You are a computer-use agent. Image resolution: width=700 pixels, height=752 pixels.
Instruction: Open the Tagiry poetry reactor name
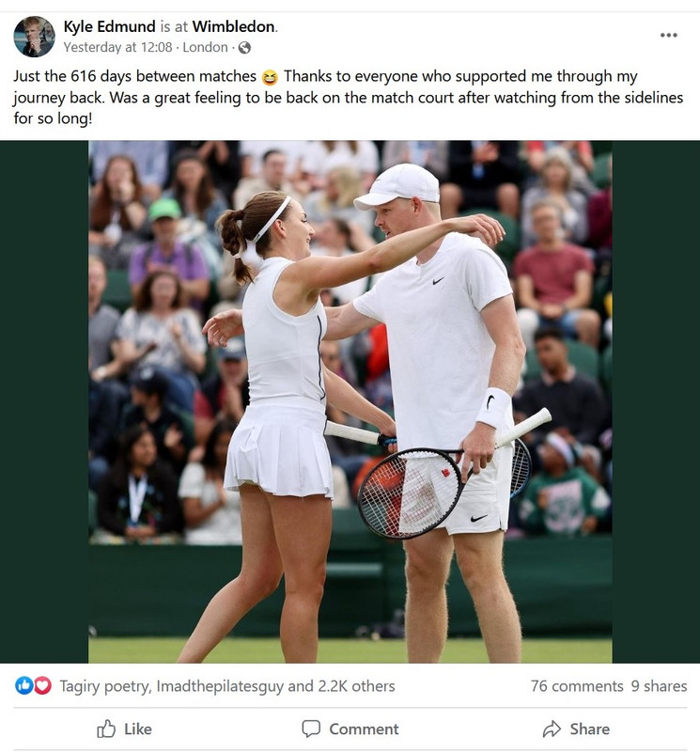[104, 686]
